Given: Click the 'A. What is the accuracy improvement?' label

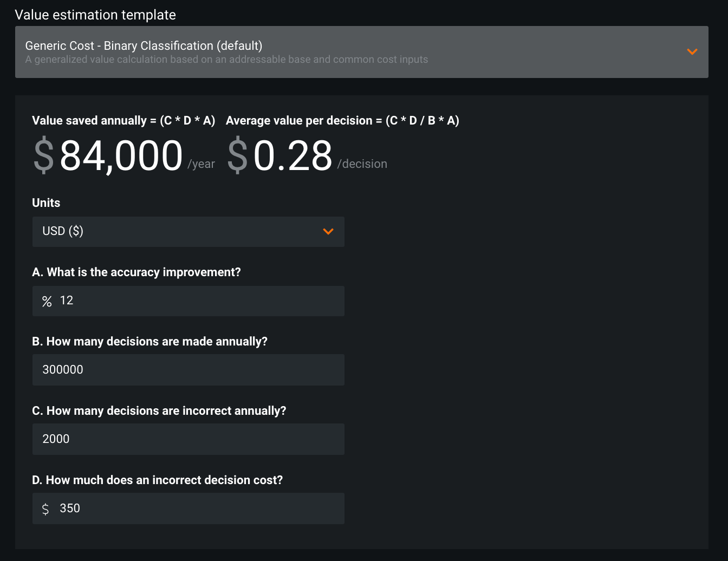Looking at the screenshot, I should pyautogui.click(x=136, y=272).
